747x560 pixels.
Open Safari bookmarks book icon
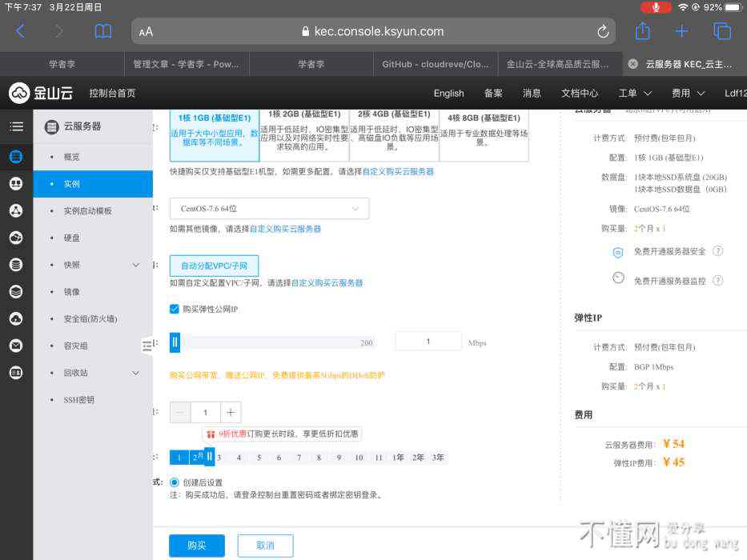[x=103, y=31]
